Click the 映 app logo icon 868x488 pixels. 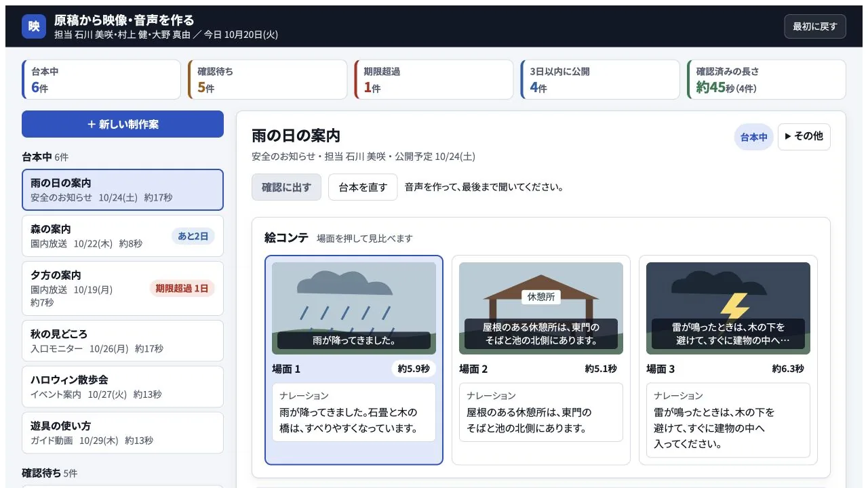[34, 26]
